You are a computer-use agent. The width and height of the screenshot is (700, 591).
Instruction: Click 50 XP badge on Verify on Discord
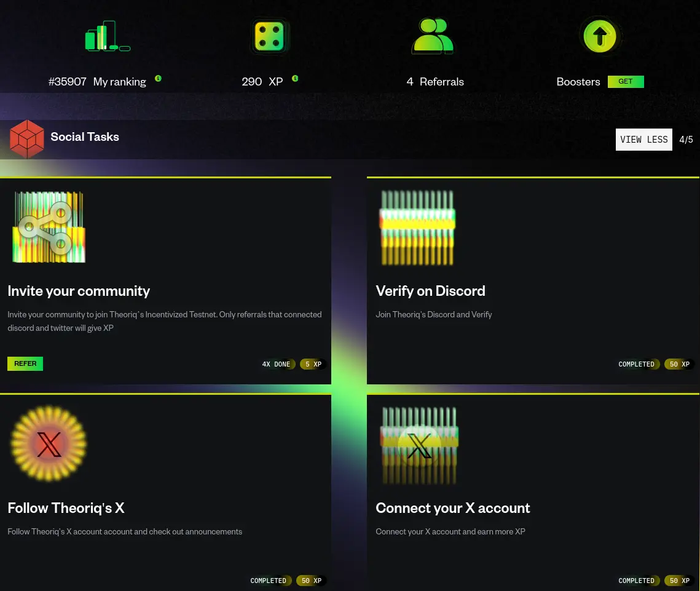coord(680,364)
